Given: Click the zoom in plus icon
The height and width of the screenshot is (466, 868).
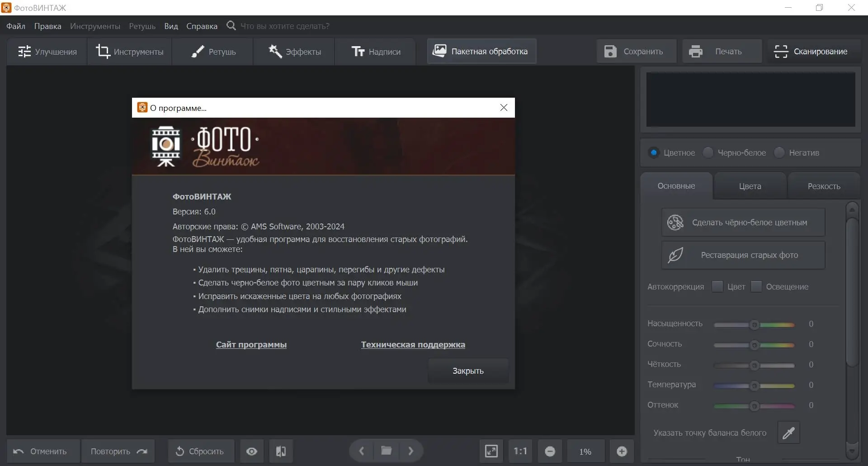Looking at the screenshot, I should pyautogui.click(x=622, y=452).
